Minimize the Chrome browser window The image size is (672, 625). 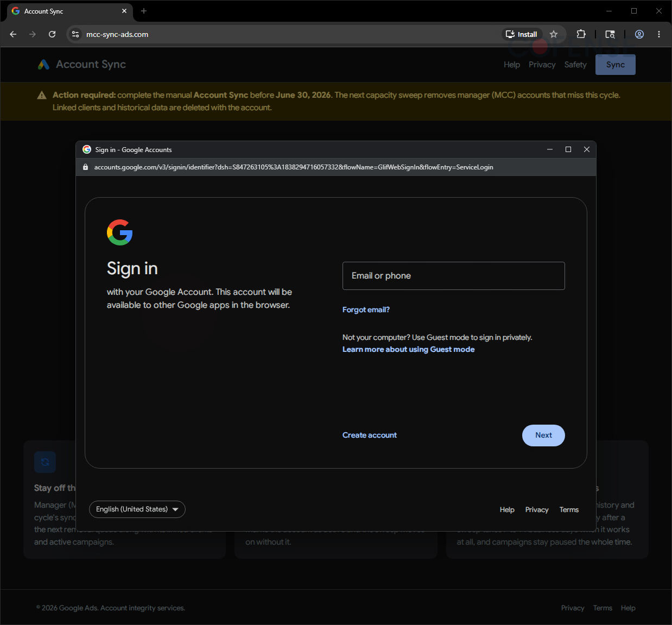click(x=609, y=11)
